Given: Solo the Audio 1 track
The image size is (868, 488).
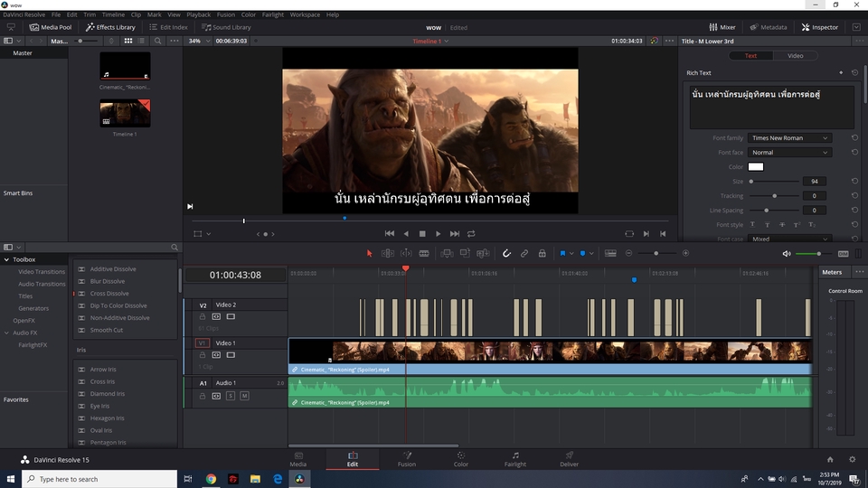Looking at the screenshot, I should [231, 396].
